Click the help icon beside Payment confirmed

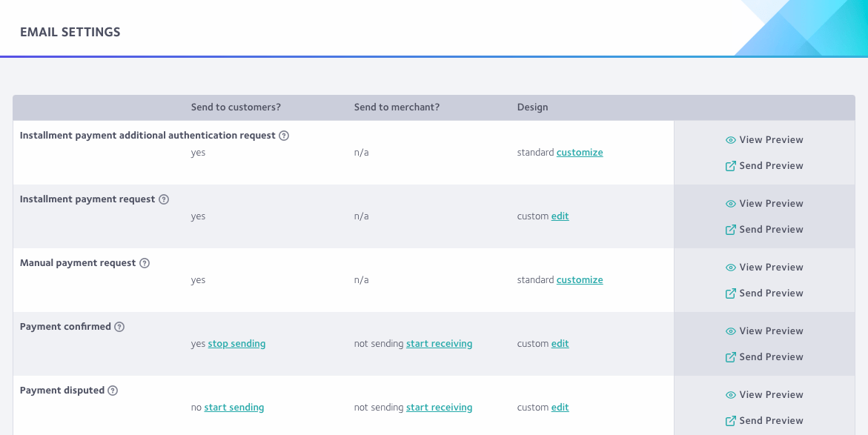click(119, 327)
